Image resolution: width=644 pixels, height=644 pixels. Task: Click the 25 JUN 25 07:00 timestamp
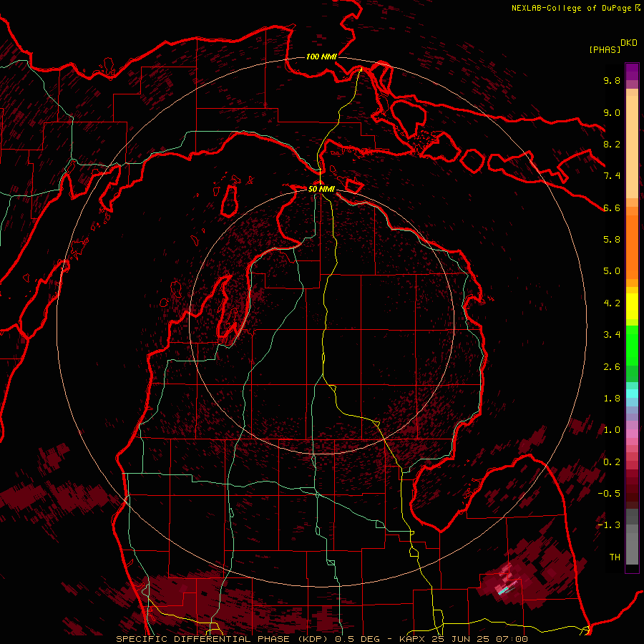click(479, 639)
